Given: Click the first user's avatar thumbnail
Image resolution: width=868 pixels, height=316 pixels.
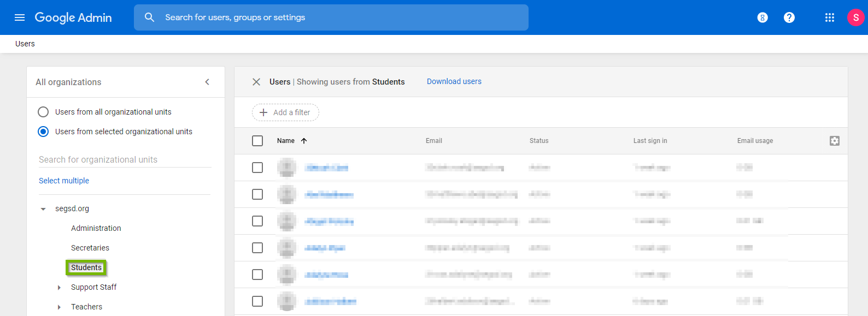Looking at the screenshot, I should (x=287, y=168).
